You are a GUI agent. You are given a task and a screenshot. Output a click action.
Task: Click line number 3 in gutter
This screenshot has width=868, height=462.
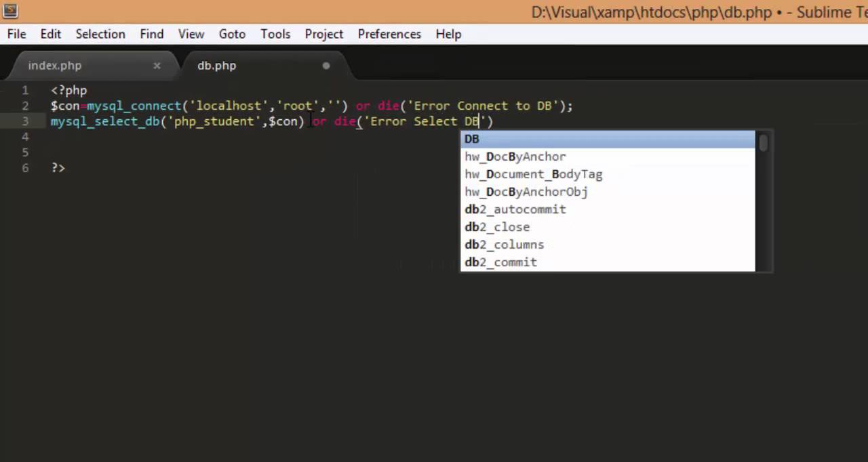[x=25, y=121]
